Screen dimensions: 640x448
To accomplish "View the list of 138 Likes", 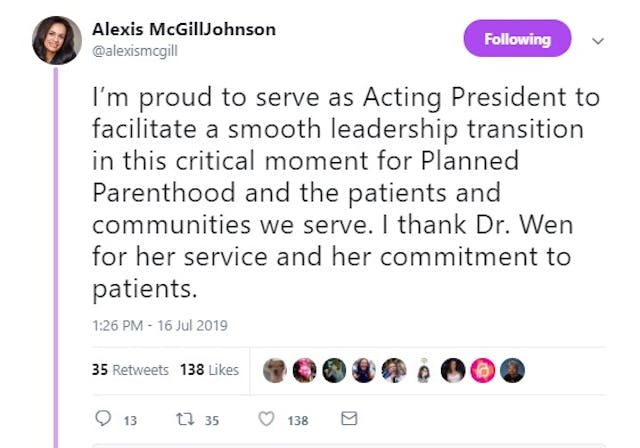I will tap(209, 370).
